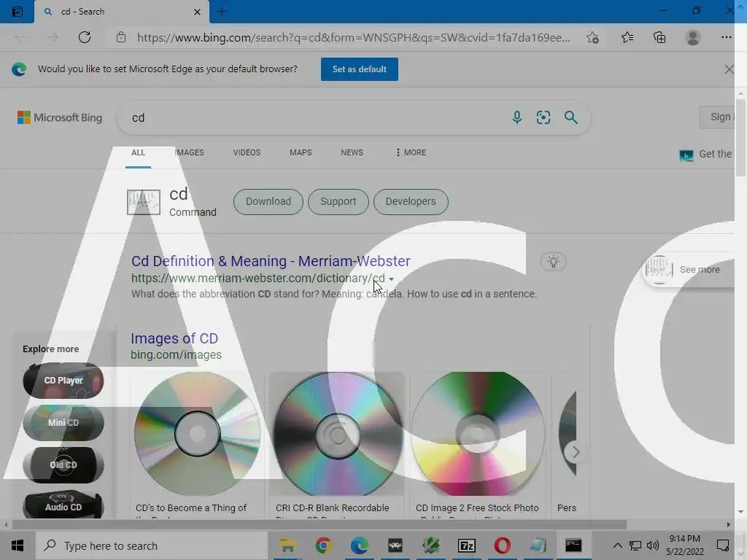Click the forward navigation arrow
Image resolution: width=747 pixels, height=560 pixels.
(x=53, y=37)
